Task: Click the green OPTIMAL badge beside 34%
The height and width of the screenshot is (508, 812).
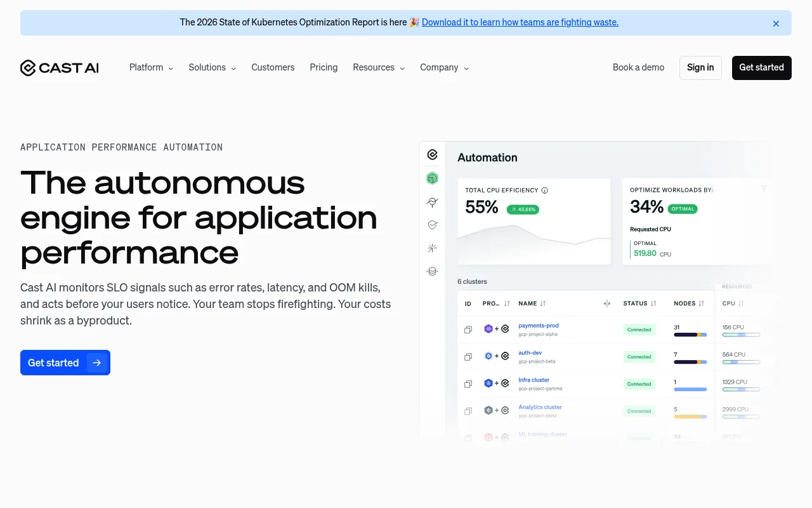Action: (x=682, y=209)
